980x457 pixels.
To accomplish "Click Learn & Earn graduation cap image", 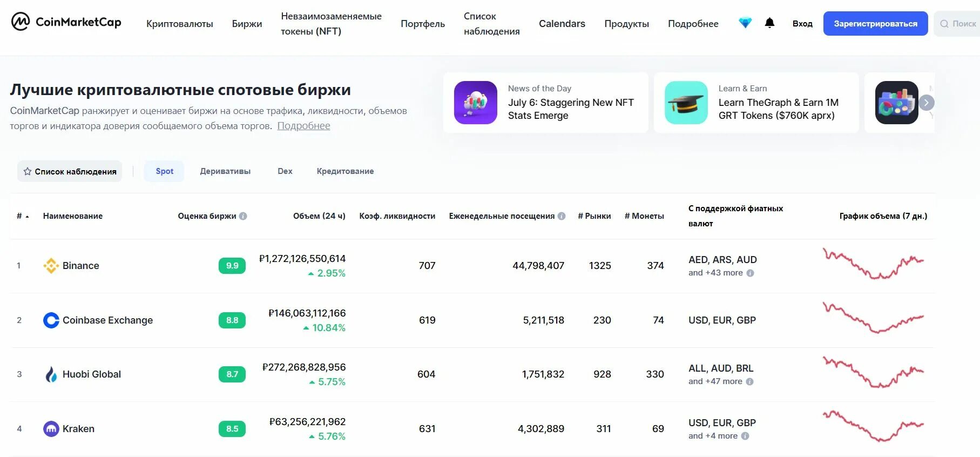I will click(686, 103).
